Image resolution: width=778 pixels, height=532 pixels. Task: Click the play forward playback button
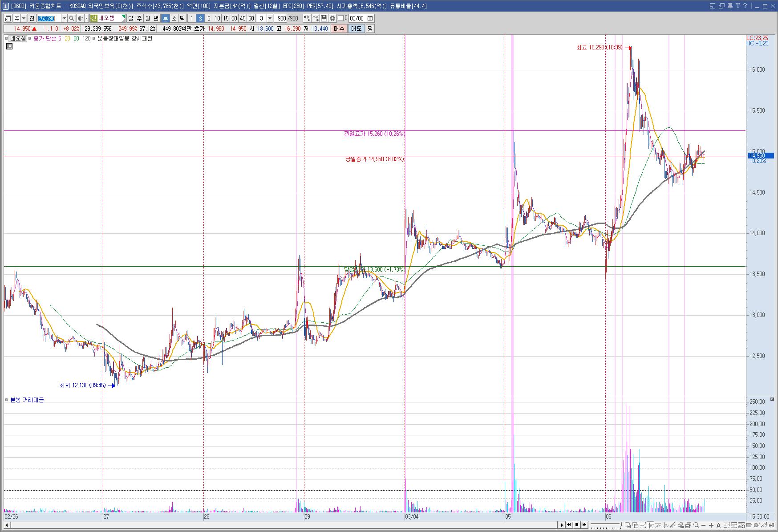(562, 525)
